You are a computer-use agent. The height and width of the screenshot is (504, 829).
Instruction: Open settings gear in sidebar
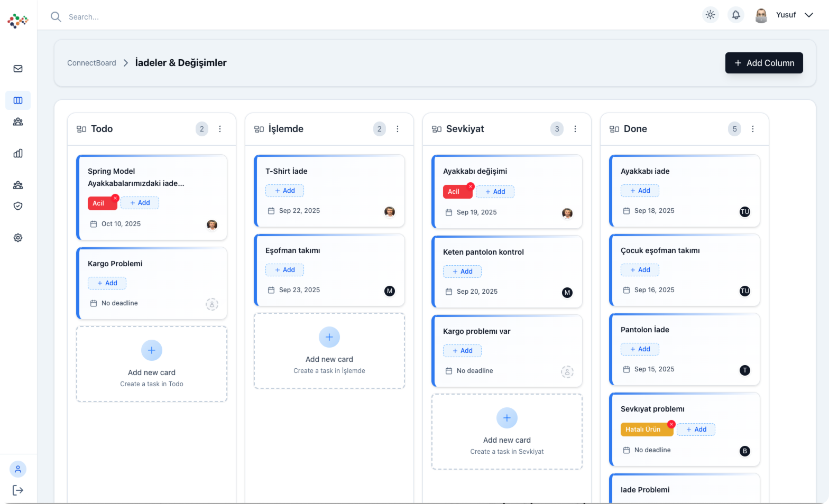point(18,238)
